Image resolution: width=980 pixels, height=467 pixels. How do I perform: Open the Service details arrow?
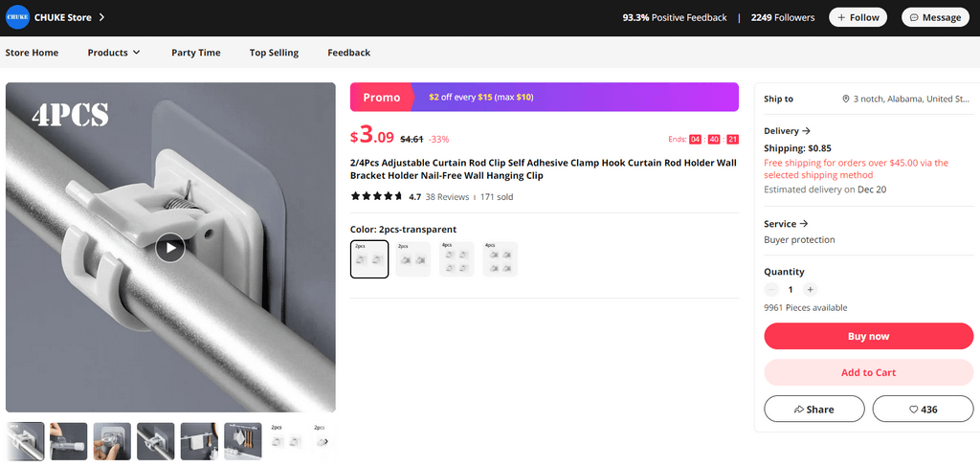click(x=804, y=224)
